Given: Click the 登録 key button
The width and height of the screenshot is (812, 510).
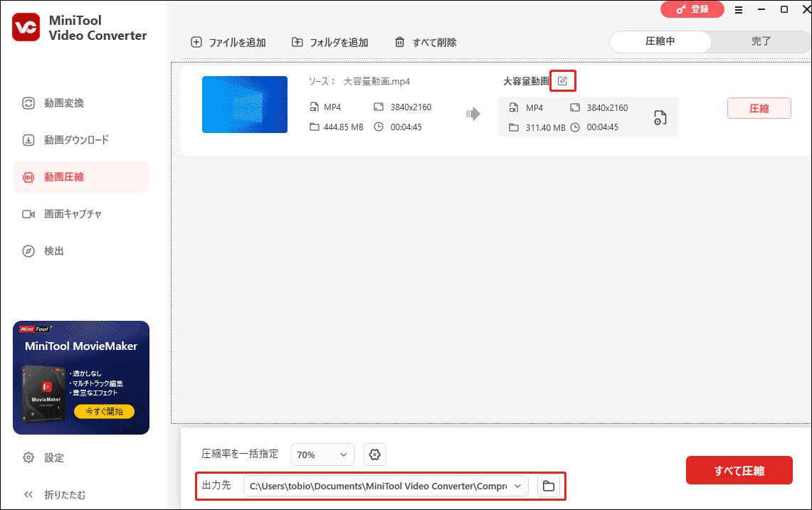Looking at the screenshot, I should [692, 9].
